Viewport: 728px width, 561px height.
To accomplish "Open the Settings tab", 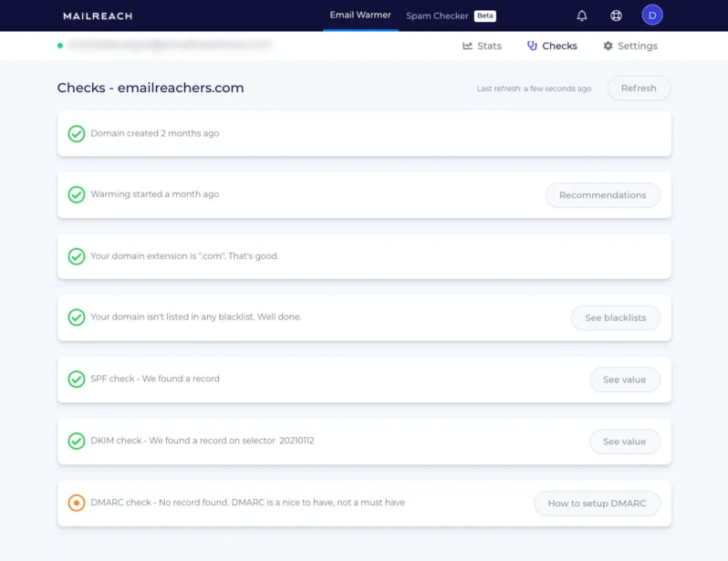I will 630,46.
